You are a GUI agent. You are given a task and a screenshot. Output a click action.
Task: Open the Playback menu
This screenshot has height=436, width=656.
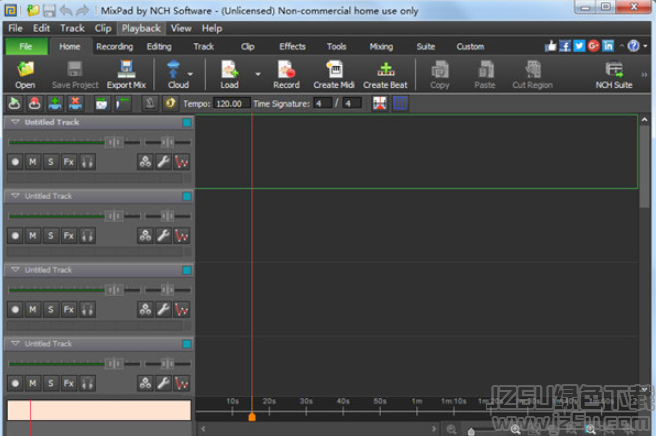click(141, 28)
